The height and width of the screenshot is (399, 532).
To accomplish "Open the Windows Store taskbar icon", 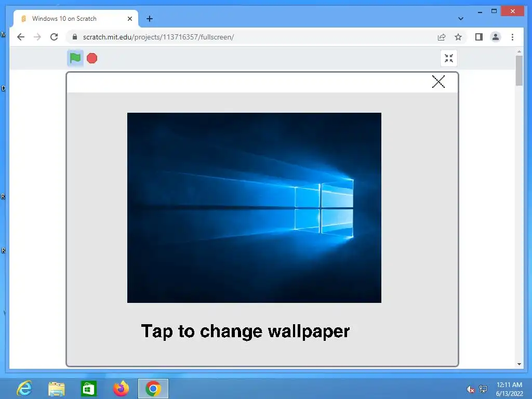I will (x=88, y=389).
